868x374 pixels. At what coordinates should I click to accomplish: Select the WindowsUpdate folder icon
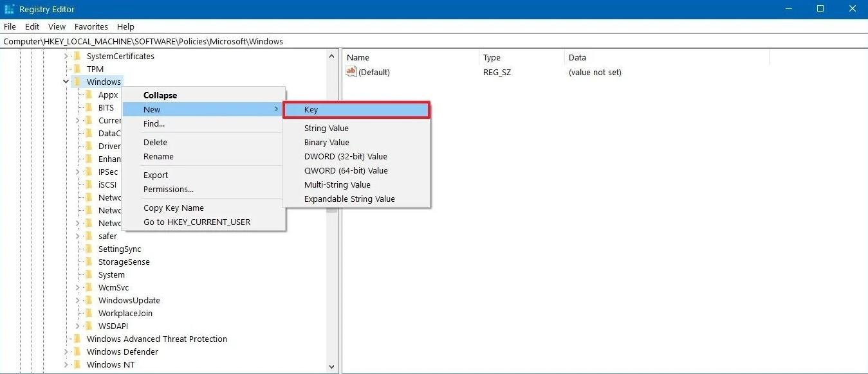89,300
